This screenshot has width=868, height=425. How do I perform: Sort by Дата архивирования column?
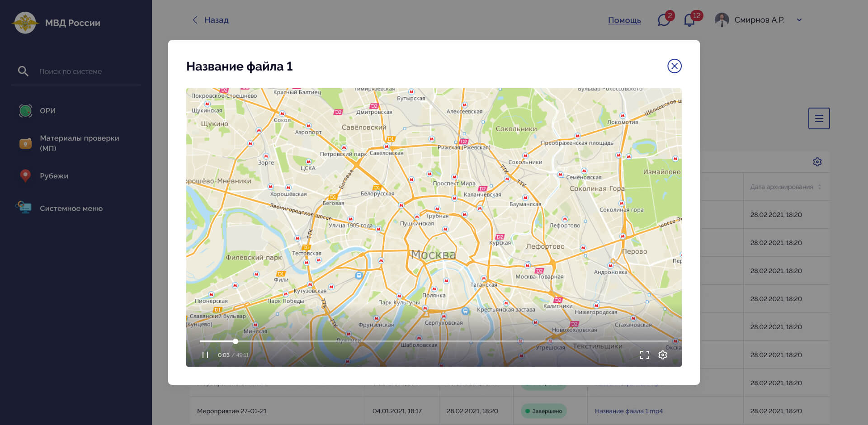786,187
